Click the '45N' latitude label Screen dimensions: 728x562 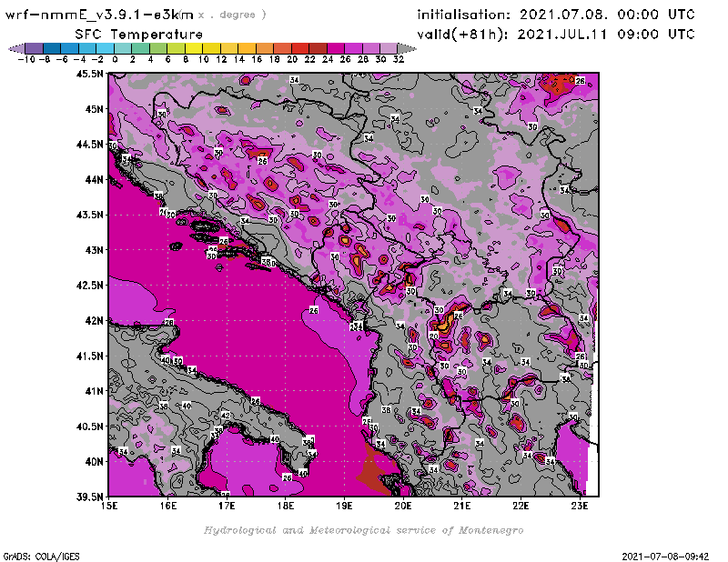point(94,109)
